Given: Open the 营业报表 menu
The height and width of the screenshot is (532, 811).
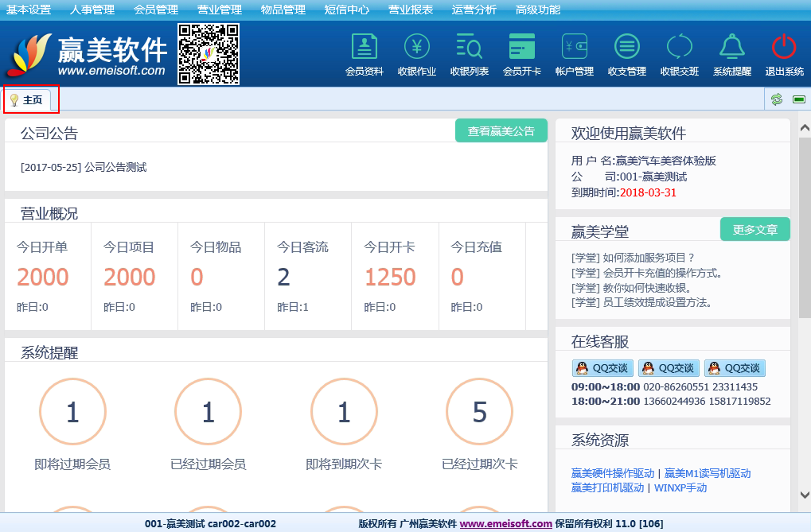Looking at the screenshot, I should click(x=411, y=10).
